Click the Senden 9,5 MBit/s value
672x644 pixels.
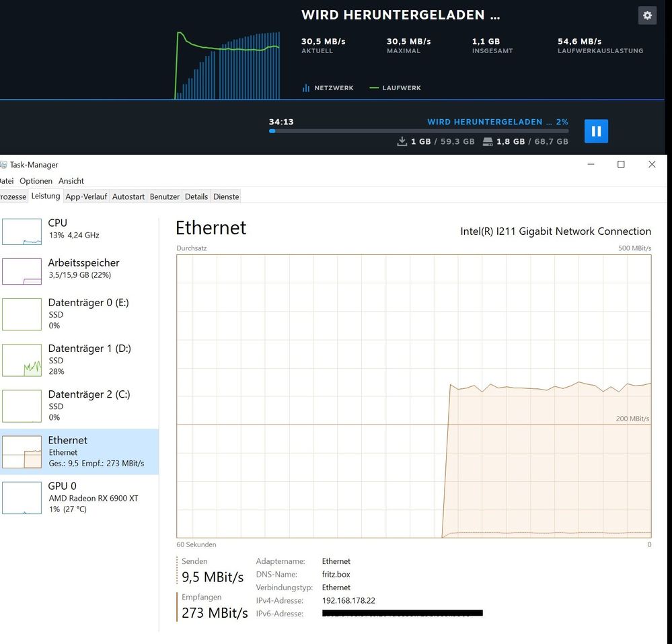213,577
